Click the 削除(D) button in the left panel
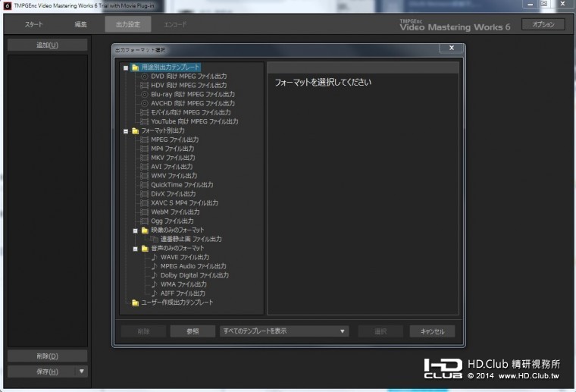This screenshot has height=392, width=576. [48, 356]
